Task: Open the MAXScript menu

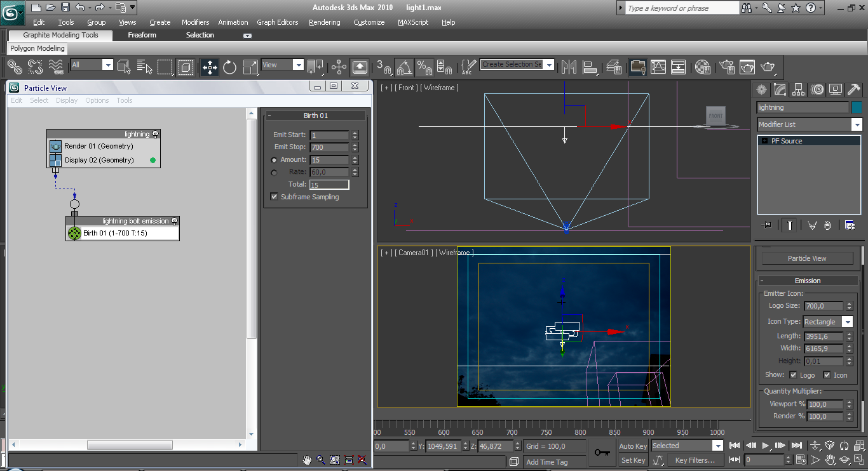Action: tap(413, 22)
